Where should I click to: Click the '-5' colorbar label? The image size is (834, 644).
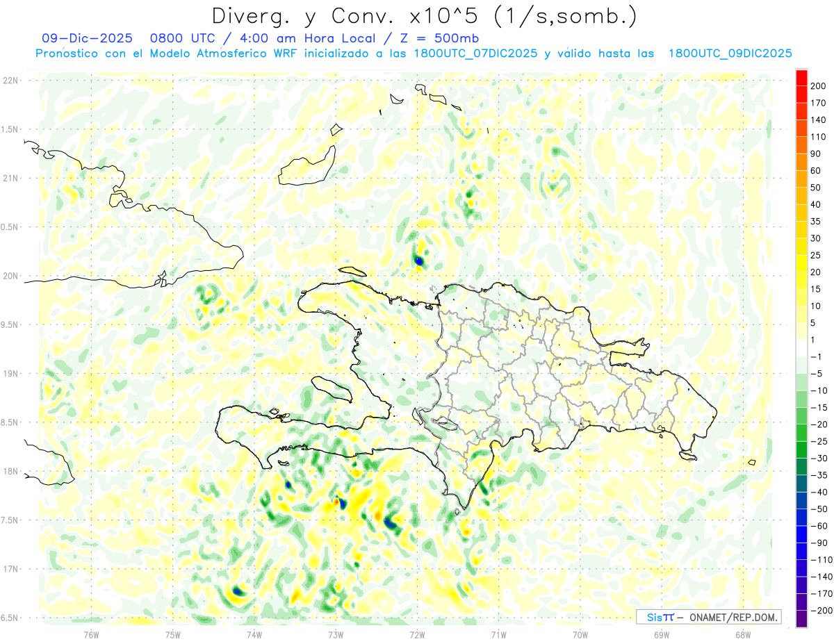(816, 374)
